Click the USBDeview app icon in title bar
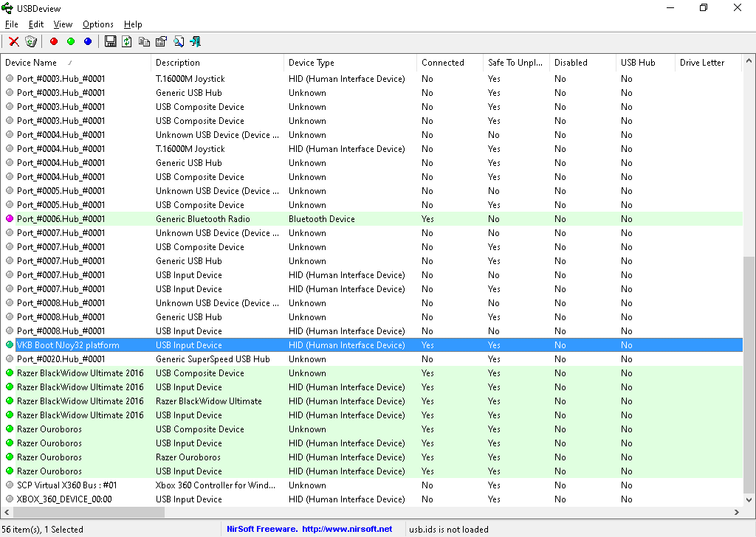Screen dimensions: 756x537 7,8
